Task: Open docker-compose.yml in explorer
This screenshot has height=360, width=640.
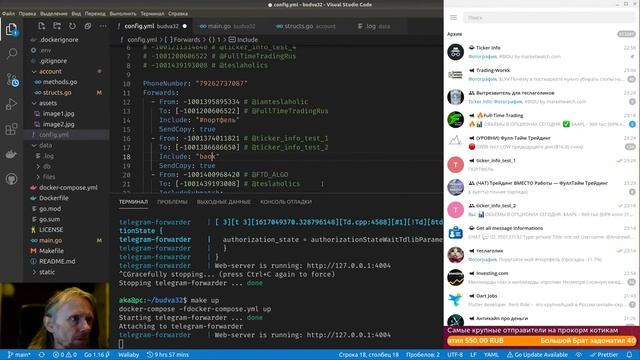Action: point(68,188)
